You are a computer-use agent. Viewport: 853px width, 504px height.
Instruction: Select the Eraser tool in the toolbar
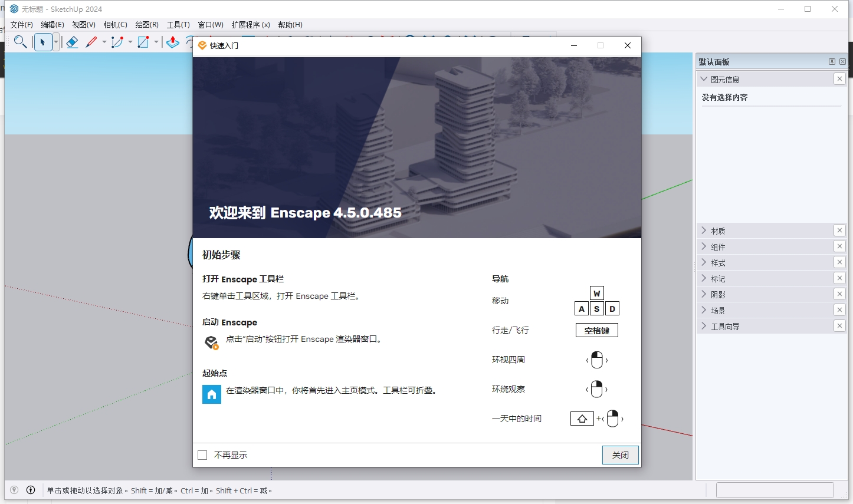point(73,42)
